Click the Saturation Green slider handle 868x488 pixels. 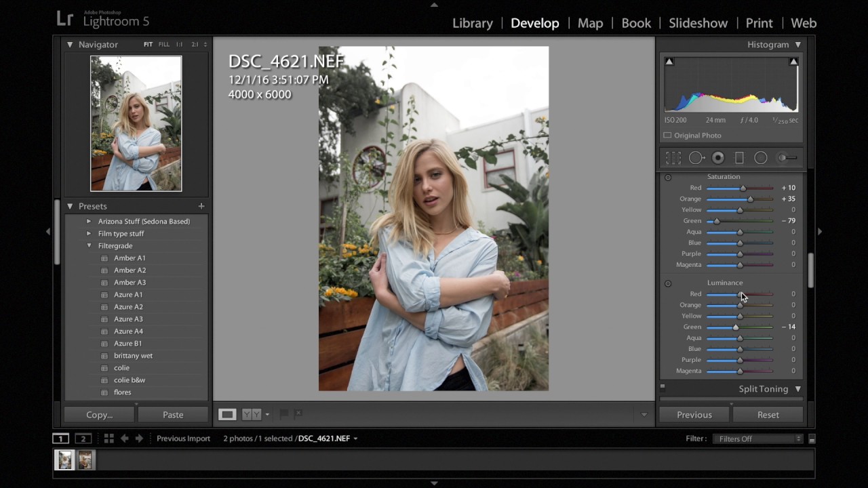(717, 221)
